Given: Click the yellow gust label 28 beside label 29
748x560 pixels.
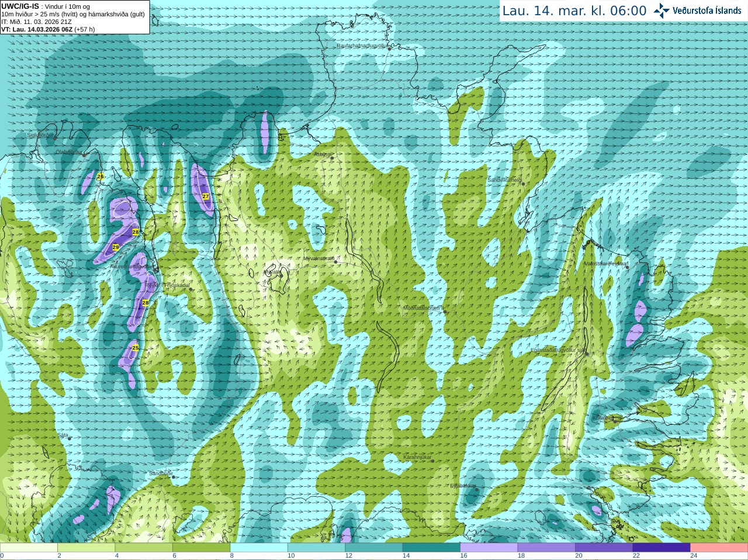Looking at the screenshot, I should [x=136, y=232].
